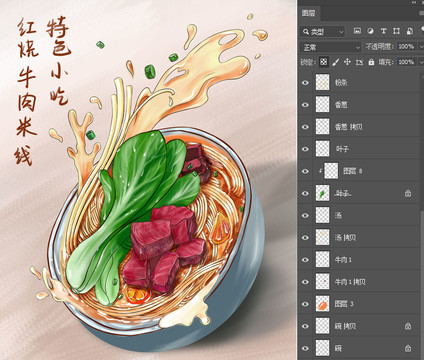Screen dimensions: 424x360
Task: Collapse panel with double-arrow icon
Action: coord(414,2)
